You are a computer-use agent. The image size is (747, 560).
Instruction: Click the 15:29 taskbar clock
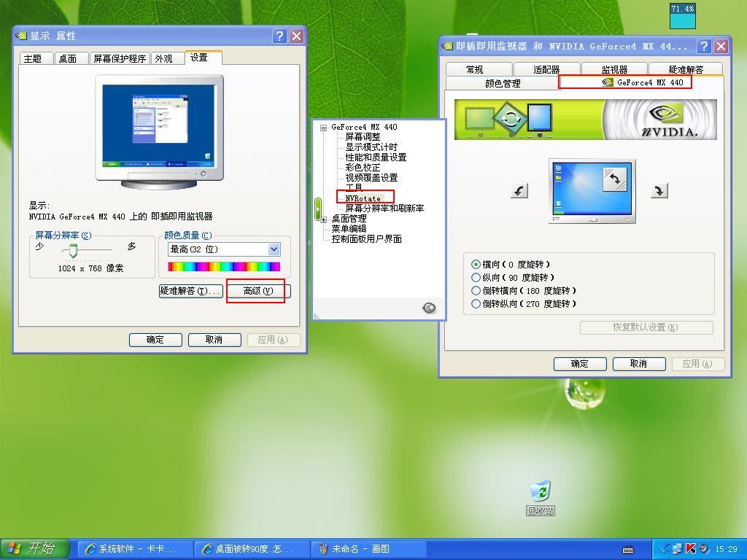tap(726, 550)
